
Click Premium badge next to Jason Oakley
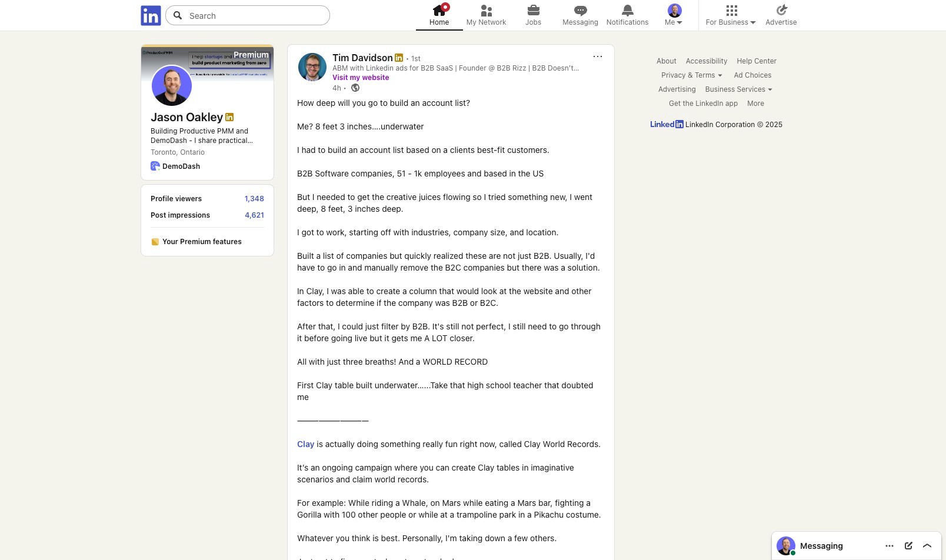click(229, 117)
